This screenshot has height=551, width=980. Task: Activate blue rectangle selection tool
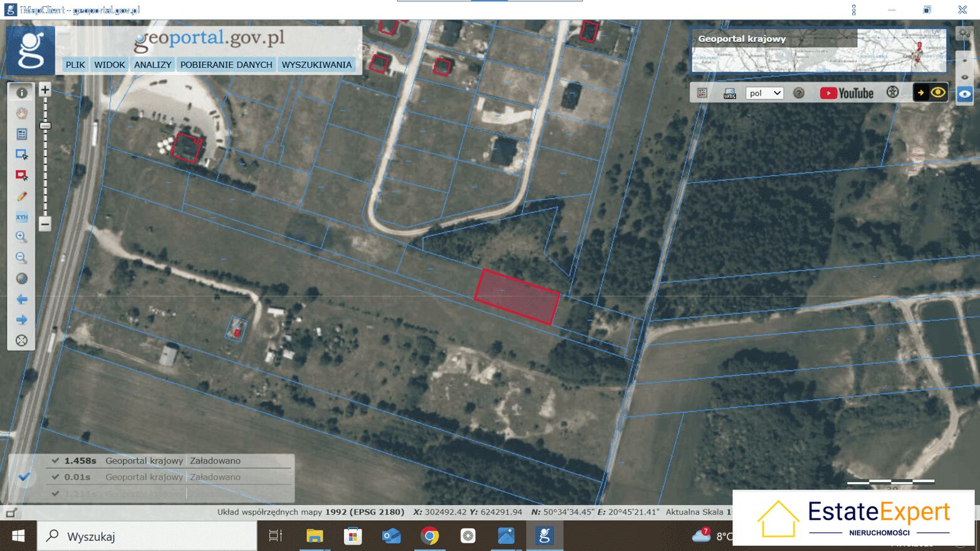[x=21, y=154]
